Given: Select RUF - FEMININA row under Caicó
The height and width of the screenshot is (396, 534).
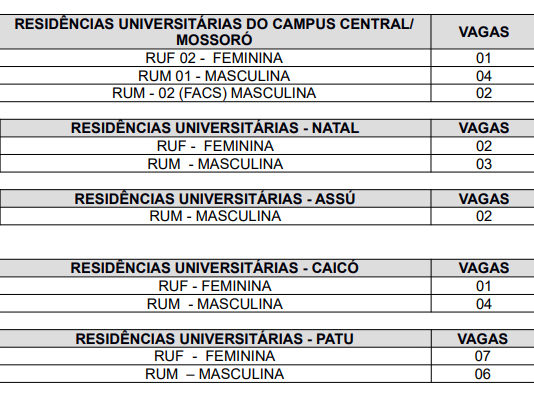Looking at the screenshot, I should pos(267,286).
